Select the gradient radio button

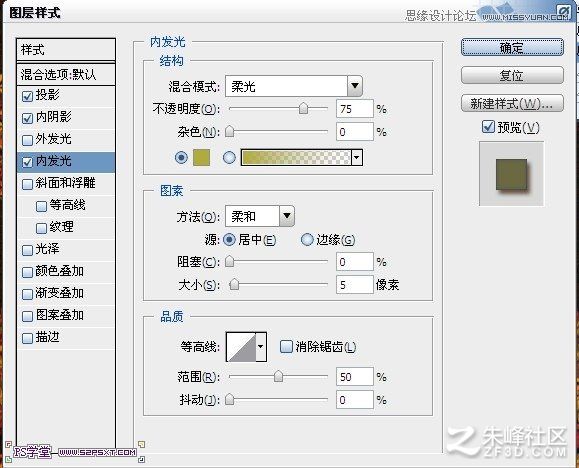[229, 158]
